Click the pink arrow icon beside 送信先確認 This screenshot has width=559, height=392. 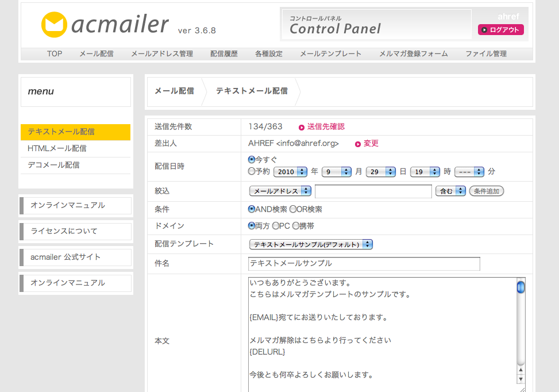click(302, 127)
